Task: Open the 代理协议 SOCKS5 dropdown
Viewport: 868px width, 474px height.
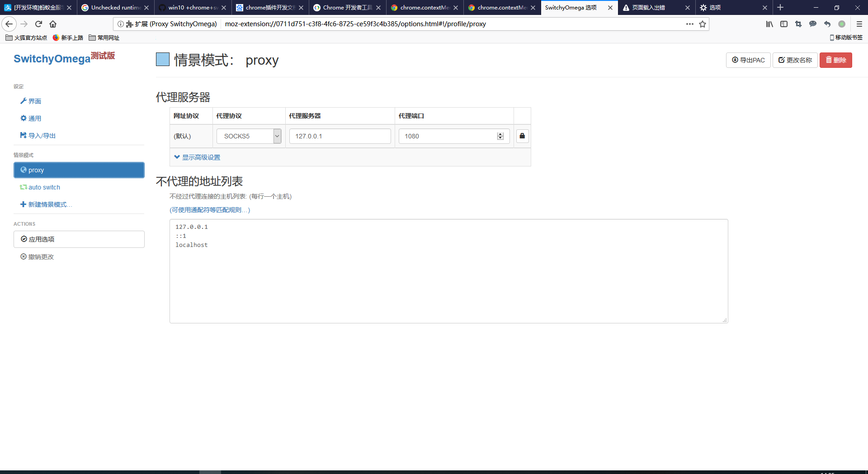Action: pyautogui.click(x=249, y=136)
